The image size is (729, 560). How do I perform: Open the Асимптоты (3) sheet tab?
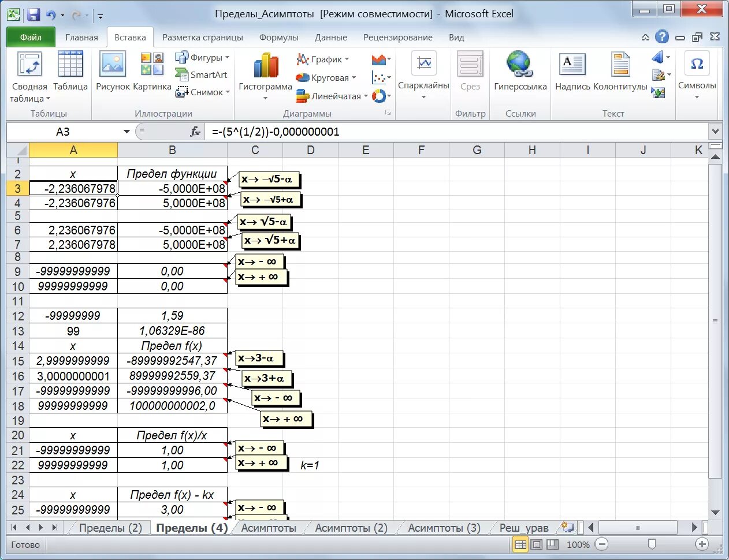point(444,528)
